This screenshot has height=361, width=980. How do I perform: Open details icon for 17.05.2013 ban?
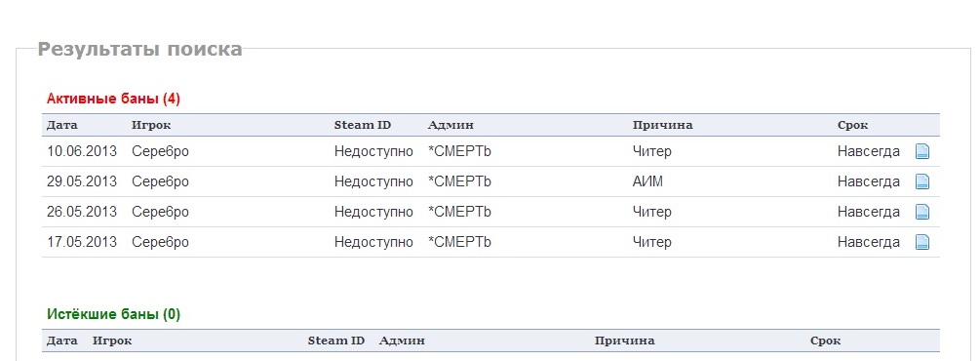tap(922, 242)
